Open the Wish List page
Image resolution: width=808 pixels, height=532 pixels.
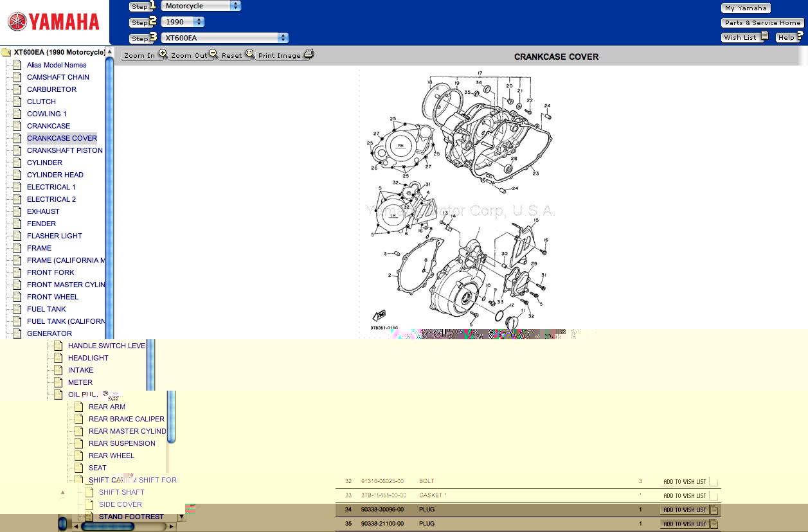(744, 37)
